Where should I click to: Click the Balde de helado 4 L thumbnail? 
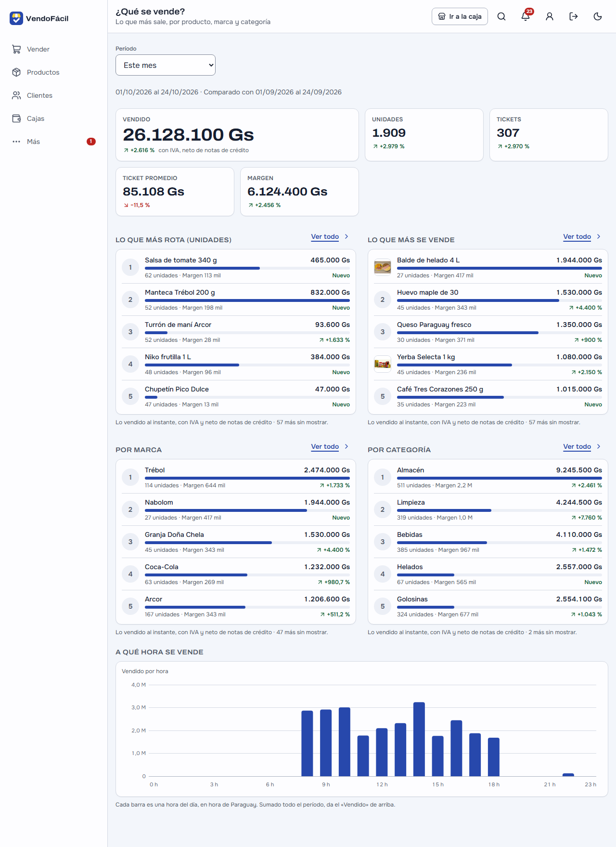pyautogui.click(x=383, y=267)
